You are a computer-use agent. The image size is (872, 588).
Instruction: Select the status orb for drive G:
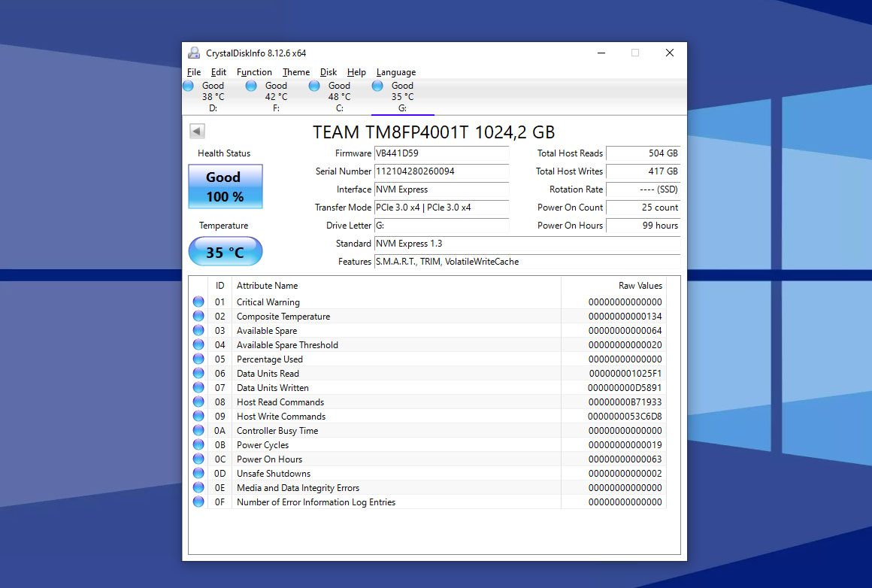[x=377, y=86]
